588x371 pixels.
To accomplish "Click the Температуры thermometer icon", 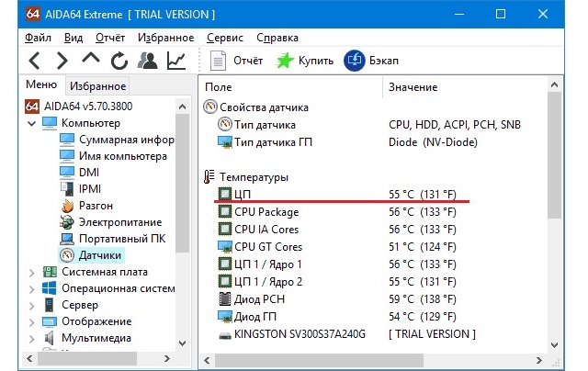I will click(209, 176).
